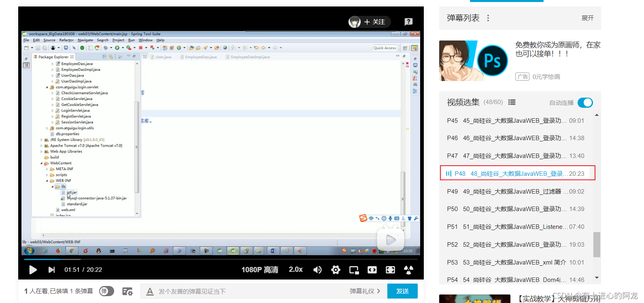Change the 2.0x playback speed
The height and width of the screenshot is (303, 644).
(x=295, y=269)
